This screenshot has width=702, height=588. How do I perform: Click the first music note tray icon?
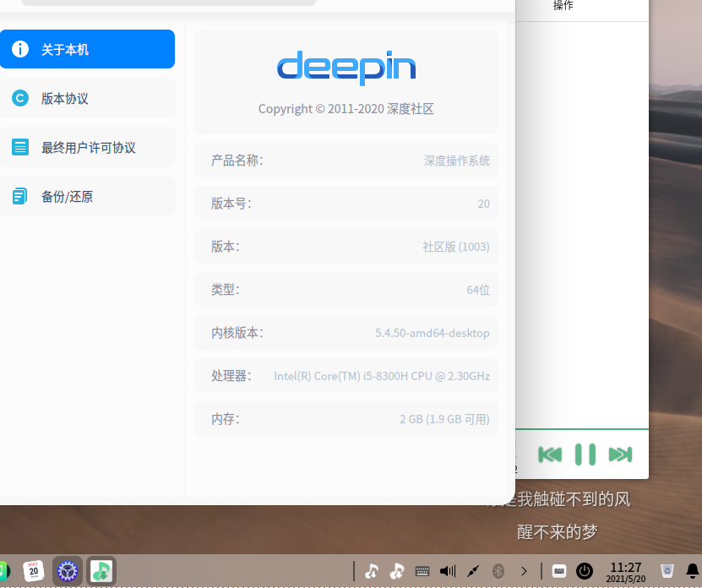click(372, 571)
